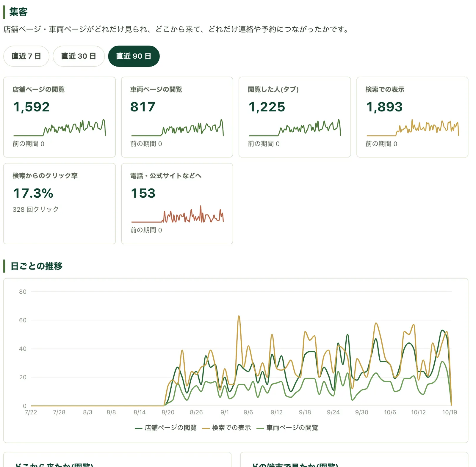Click the 80 label on chart y-axis
Viewport: 476px width, 467px height.
pyautogui.click(x=23, y=292)
